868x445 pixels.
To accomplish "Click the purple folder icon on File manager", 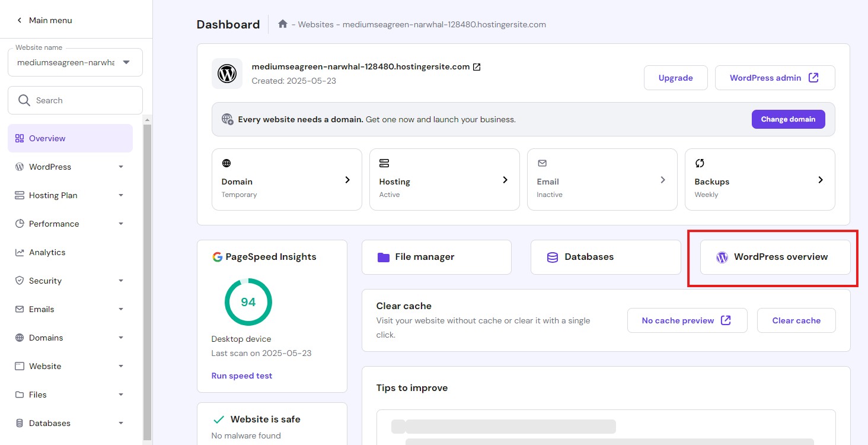I will [x=384, y=257].
